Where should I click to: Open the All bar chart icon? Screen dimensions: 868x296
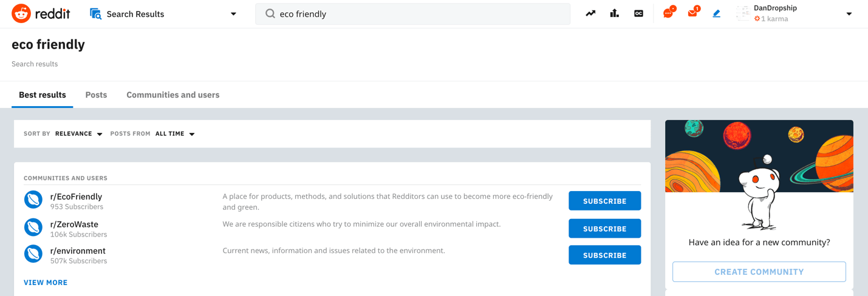(x=615, y=13)
